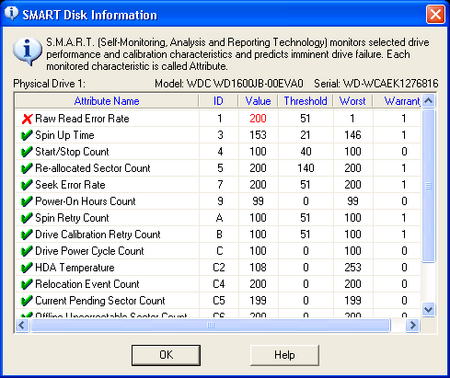Select the Raw Read Error Rate row
Screen dimensions: 450x378
point(218,119)
